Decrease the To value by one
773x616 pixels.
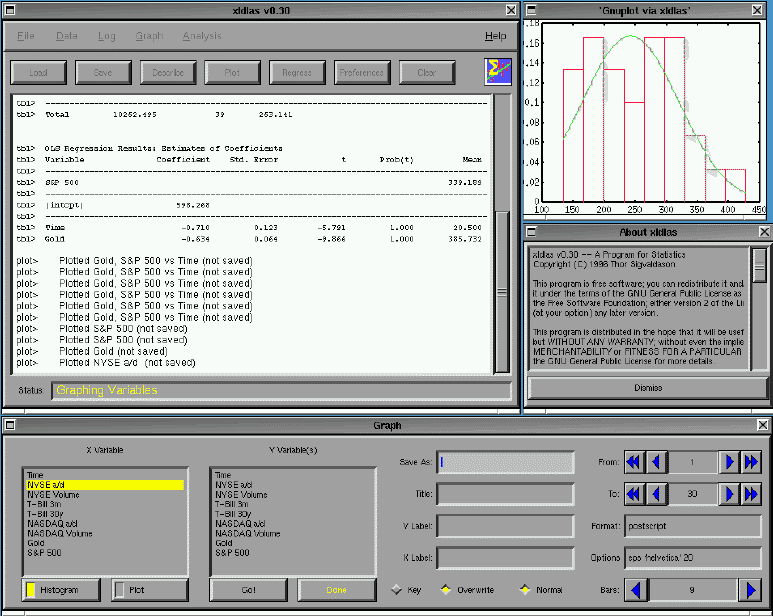pos(657,494)
